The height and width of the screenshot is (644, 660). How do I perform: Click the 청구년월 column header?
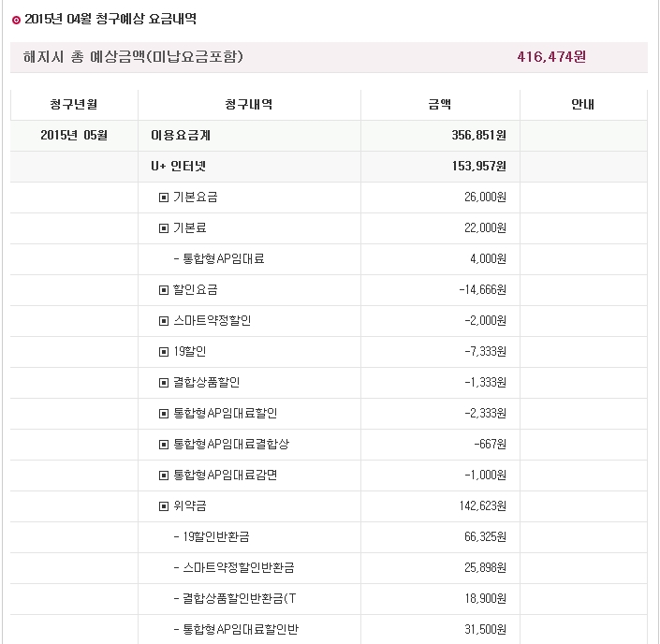74,105
